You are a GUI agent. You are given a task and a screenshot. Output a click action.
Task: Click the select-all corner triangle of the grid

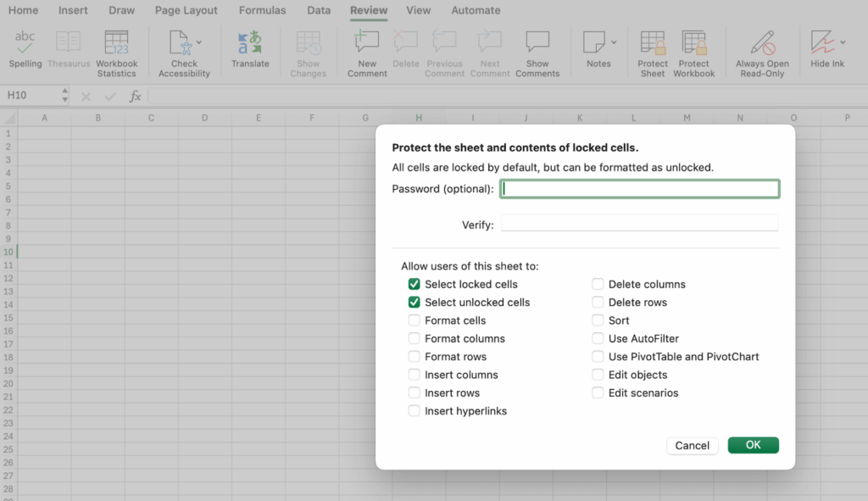point(9,117)
